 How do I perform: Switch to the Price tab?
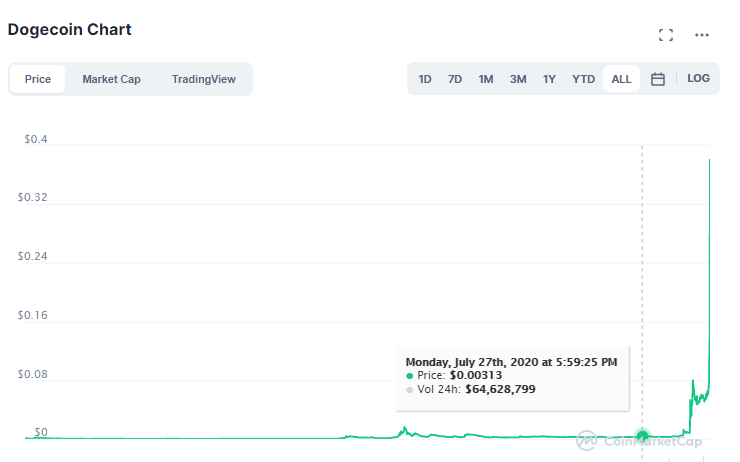click(38, 79)
